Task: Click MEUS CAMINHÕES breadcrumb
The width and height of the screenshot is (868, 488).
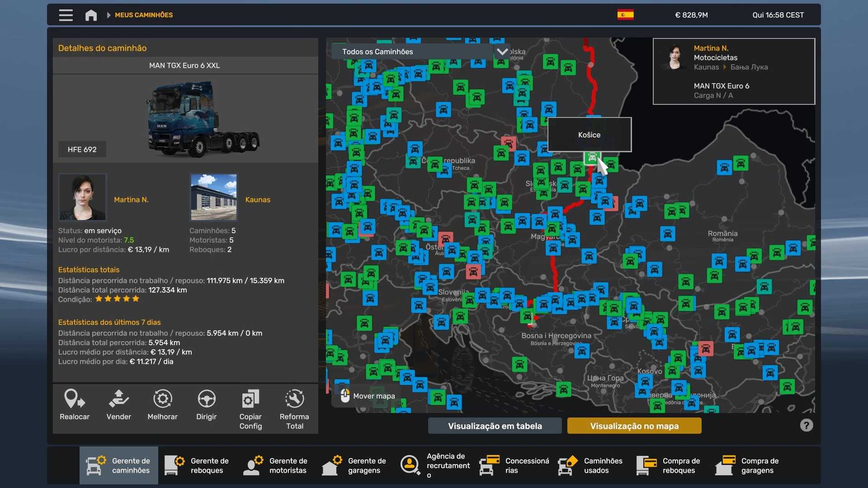Action: point(144,15)
